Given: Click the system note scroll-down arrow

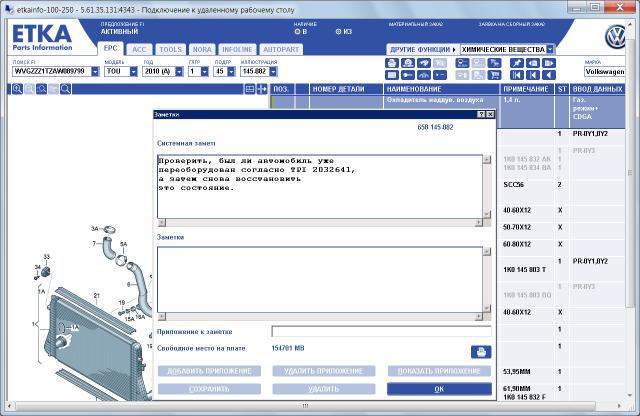Looking at the screenshot, I should 487,214.
